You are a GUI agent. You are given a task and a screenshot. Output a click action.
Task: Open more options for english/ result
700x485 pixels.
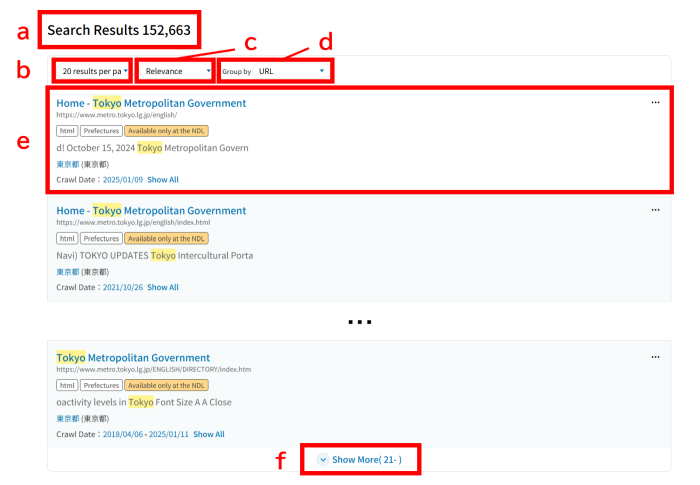[x=655, y=103]
